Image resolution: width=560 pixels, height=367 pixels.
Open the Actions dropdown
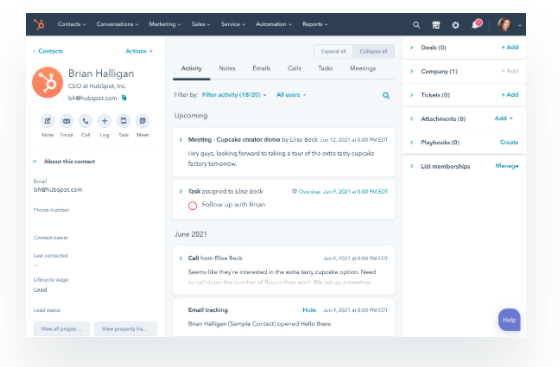139,51
